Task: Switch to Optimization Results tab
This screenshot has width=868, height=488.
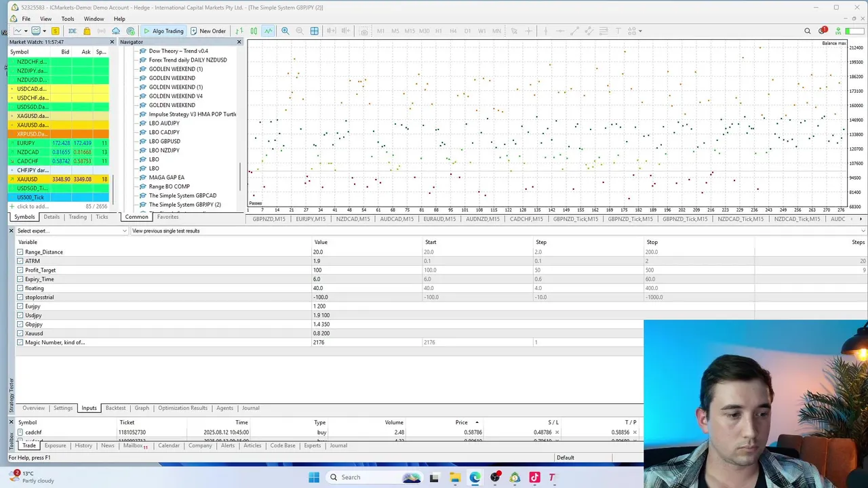Action: coord(182,408)
